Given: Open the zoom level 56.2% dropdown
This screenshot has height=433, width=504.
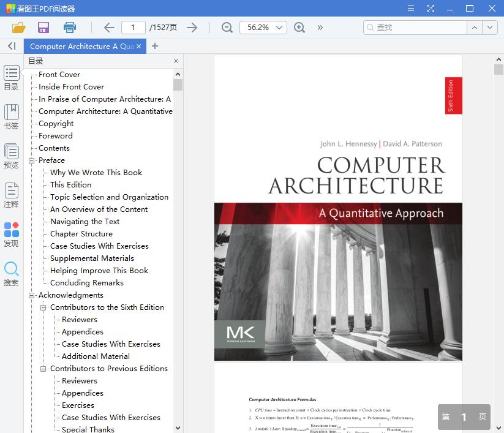Looking at the screenshot, I should pyautogui.click(x=279, y=28).
